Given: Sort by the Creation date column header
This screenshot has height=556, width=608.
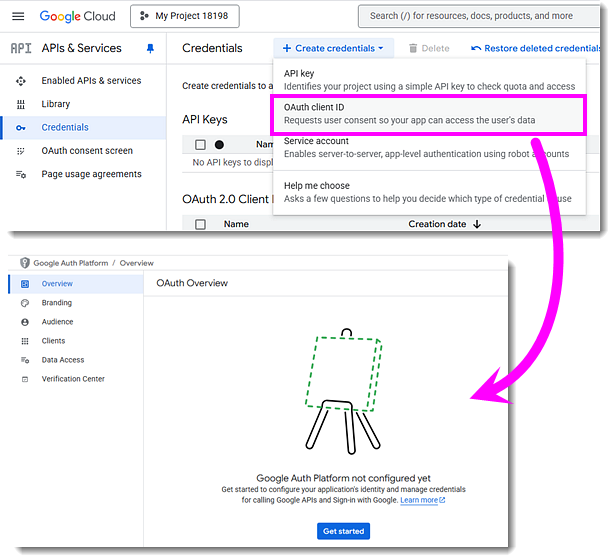Looking at the screenshot, I should (x=437, y=224).
